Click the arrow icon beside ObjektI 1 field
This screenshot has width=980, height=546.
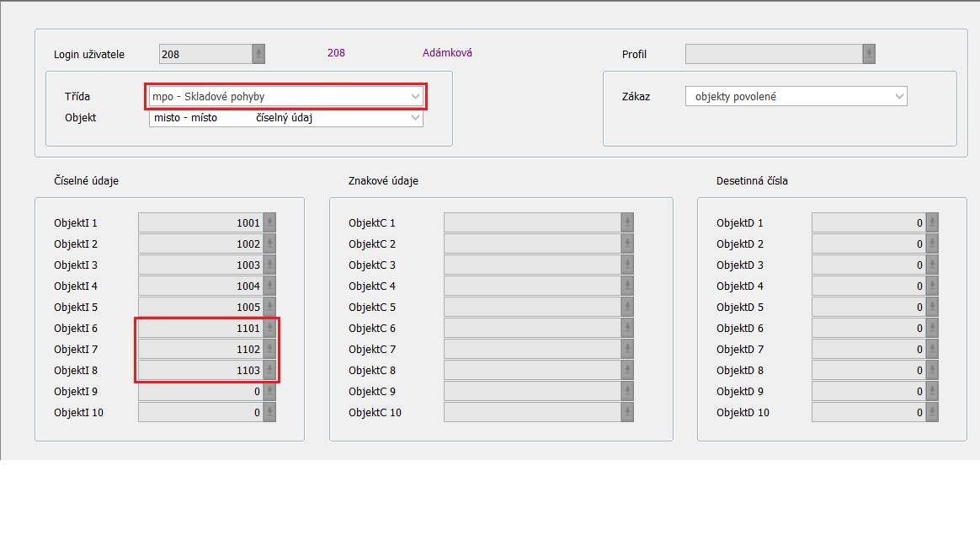(269, 222)
